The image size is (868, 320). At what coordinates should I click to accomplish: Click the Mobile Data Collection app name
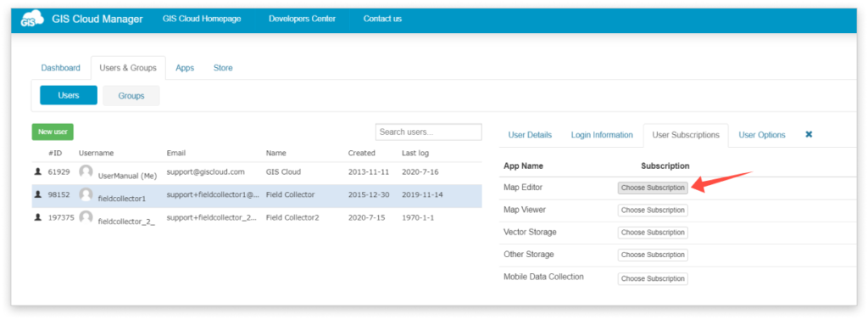point(543,276)
